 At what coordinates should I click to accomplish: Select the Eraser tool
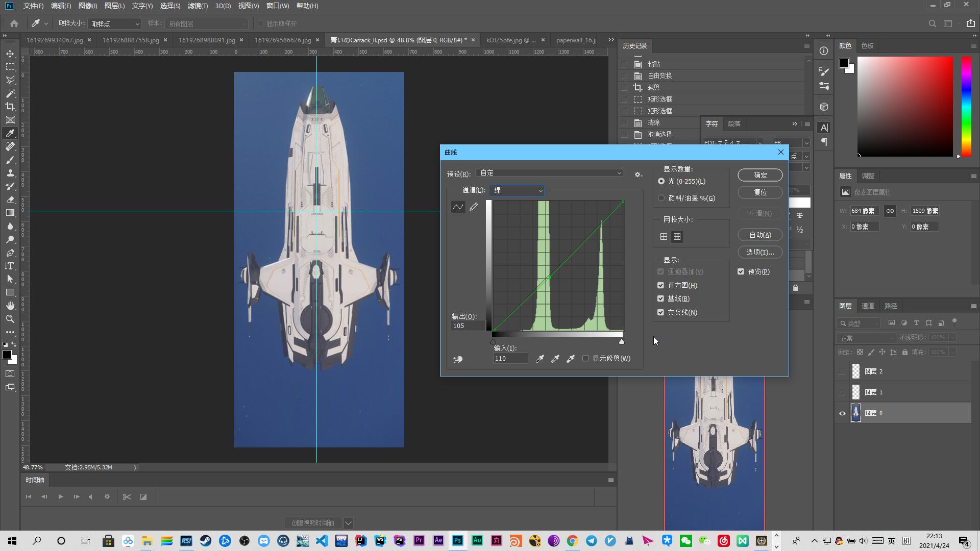[10, 199]
